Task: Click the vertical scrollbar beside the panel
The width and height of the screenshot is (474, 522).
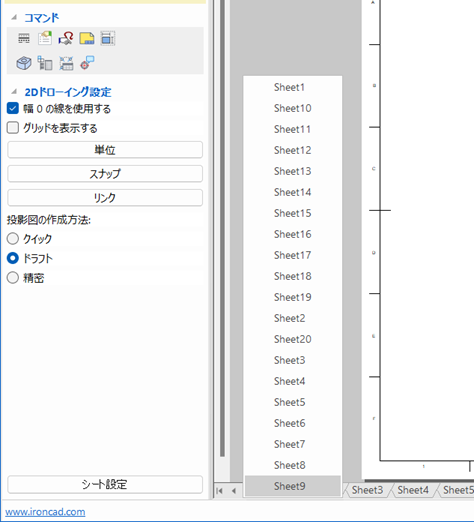Action: click(x=222, y=228)
